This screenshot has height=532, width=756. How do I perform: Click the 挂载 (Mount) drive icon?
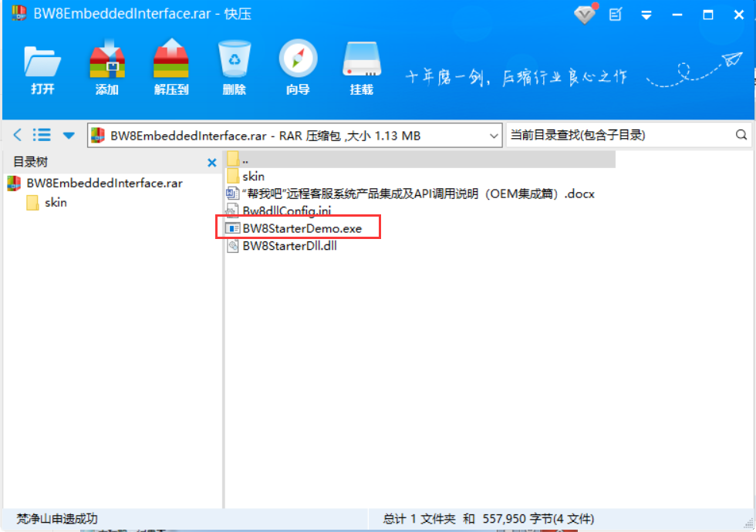362,67
